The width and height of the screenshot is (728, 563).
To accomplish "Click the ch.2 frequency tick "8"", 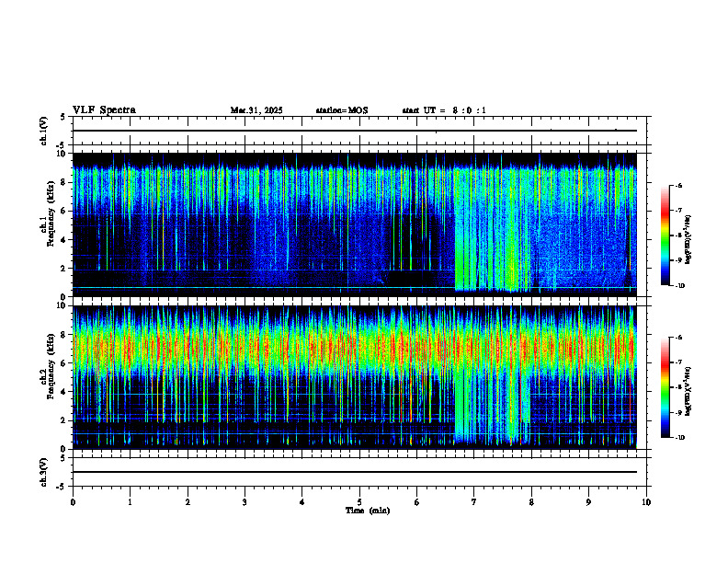I will point(63,334).
